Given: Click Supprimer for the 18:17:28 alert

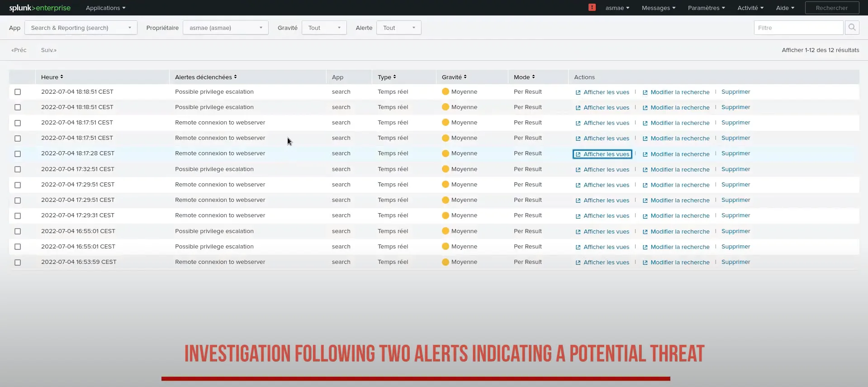Looking at the screenshot, I should click(x=735, y=153).
